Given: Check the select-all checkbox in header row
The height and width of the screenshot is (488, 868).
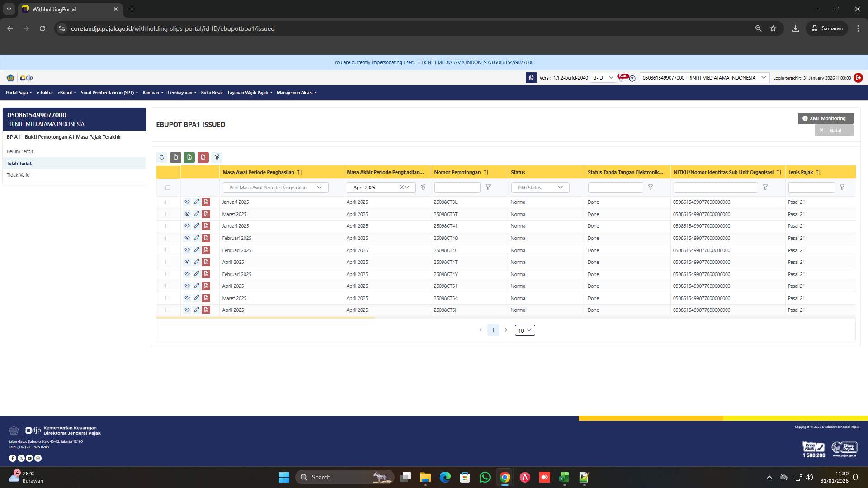Looking at the screenshot, I should click(168, 188).
